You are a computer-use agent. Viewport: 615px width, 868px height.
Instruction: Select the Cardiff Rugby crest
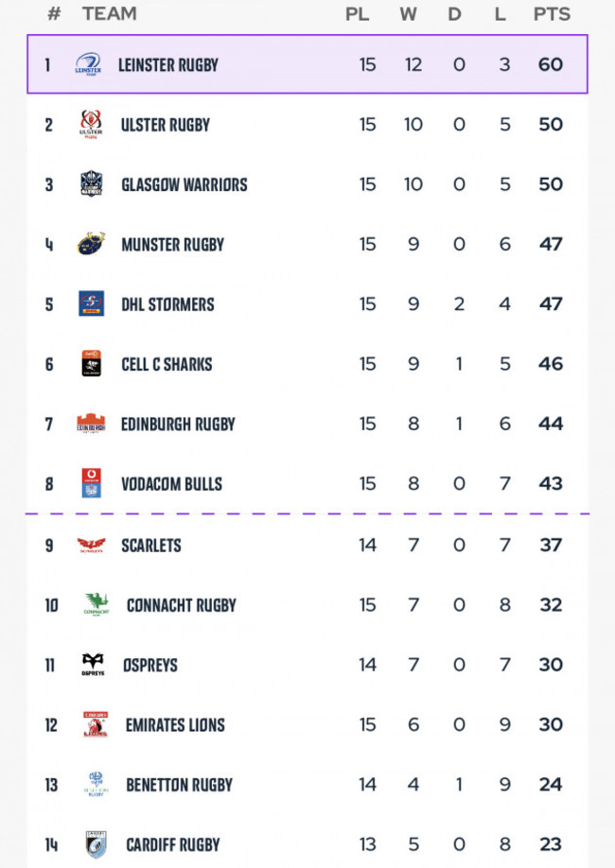pos(96,844)
